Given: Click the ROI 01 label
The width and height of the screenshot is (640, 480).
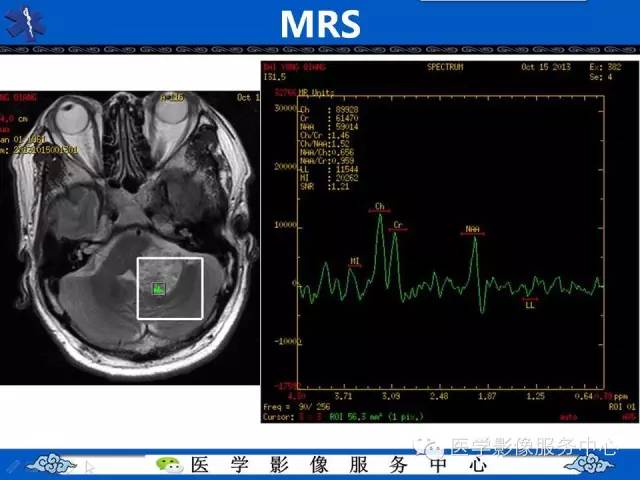Looking at the screenshot, I should 622,407.
